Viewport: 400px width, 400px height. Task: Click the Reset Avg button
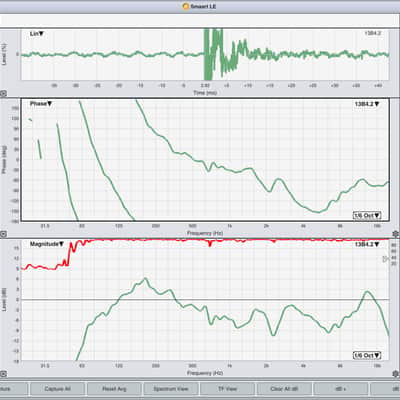114,389
